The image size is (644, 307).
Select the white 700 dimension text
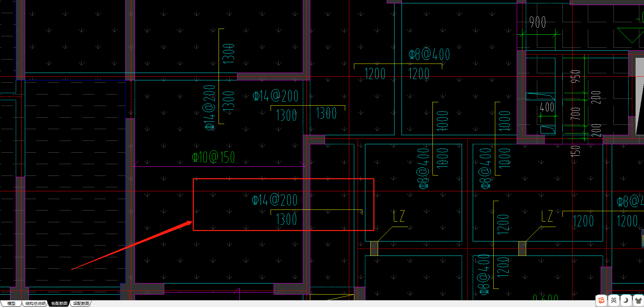576,114
